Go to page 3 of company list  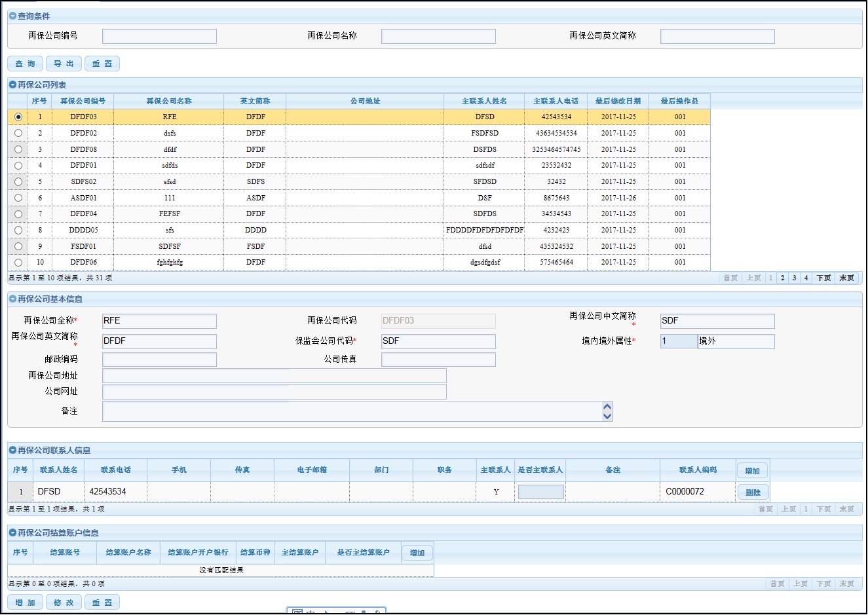794,278
